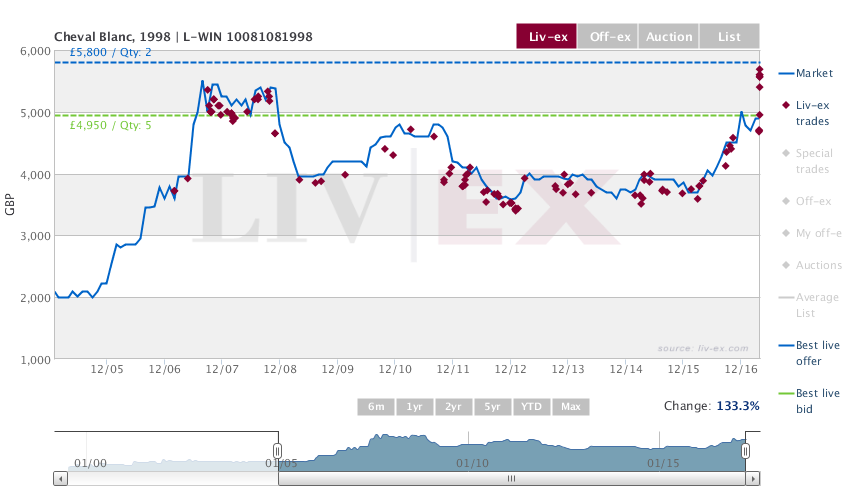The image size is (842, 500).
Task: Click the GBP axis title
Action: 9,205
